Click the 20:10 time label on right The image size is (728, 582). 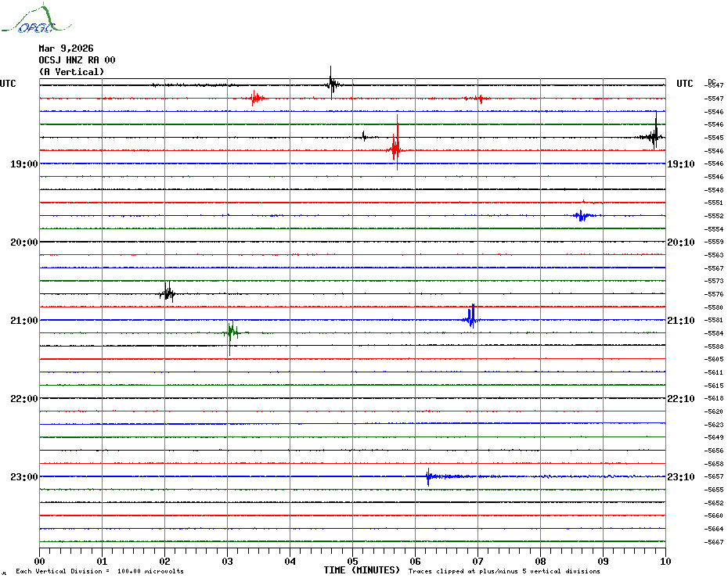click(x=679, y=242)
